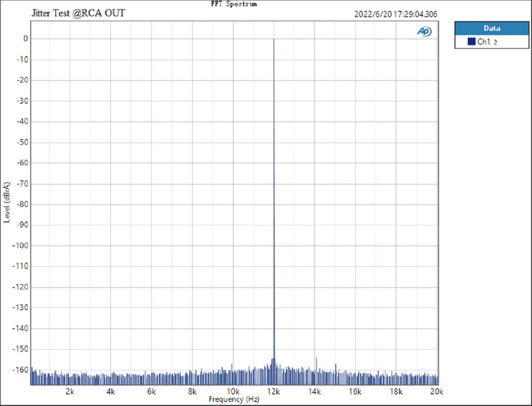Click the 20k tick at axis end
The image size is (532, 406).
click(438, 391)
